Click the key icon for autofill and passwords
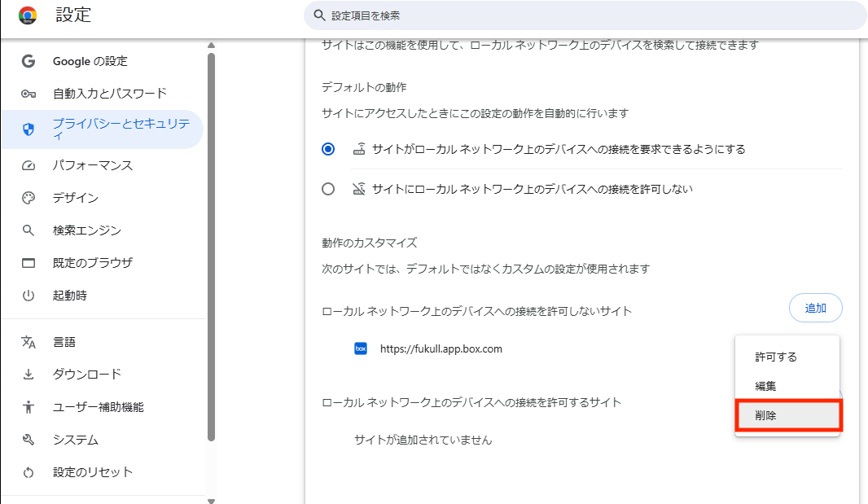 28,94
